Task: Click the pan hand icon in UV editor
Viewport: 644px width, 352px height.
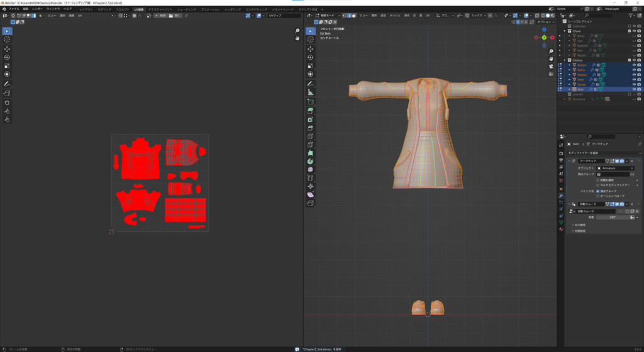Action: pyautogui.click(x=297, y=38)
